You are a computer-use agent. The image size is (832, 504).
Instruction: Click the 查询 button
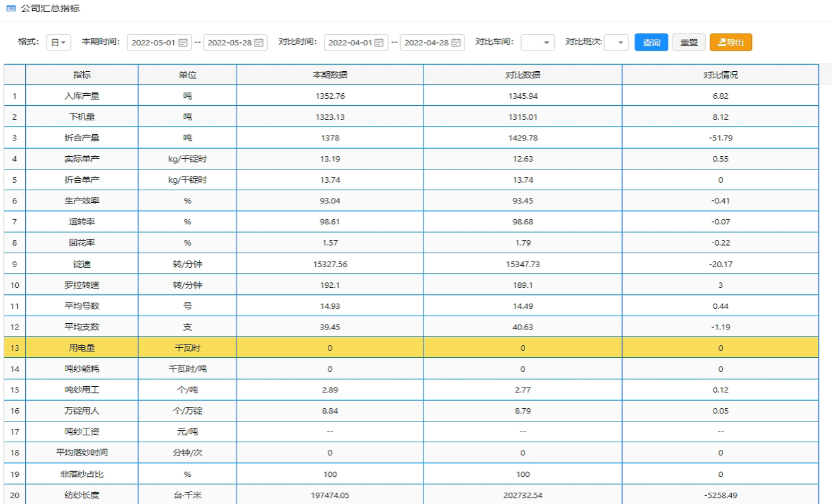pyautogui.click(x=651, y=43)
